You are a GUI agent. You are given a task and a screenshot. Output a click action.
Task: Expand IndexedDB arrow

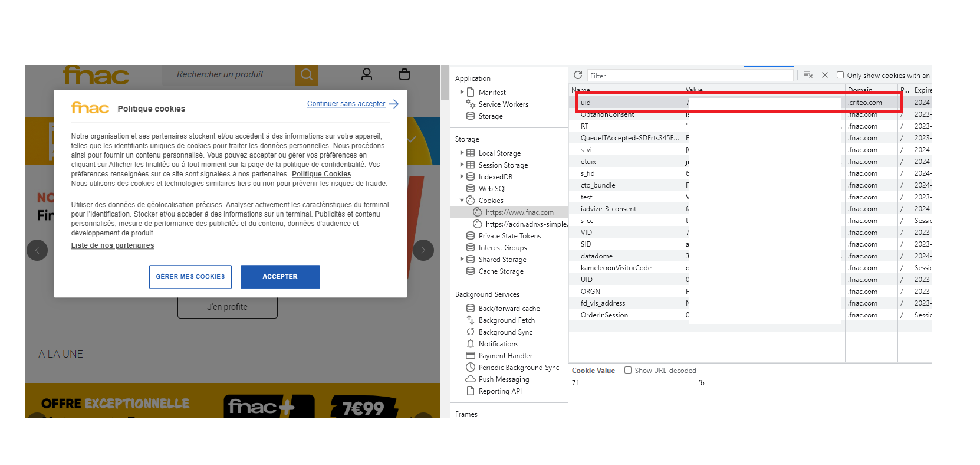tap(462, 176)
